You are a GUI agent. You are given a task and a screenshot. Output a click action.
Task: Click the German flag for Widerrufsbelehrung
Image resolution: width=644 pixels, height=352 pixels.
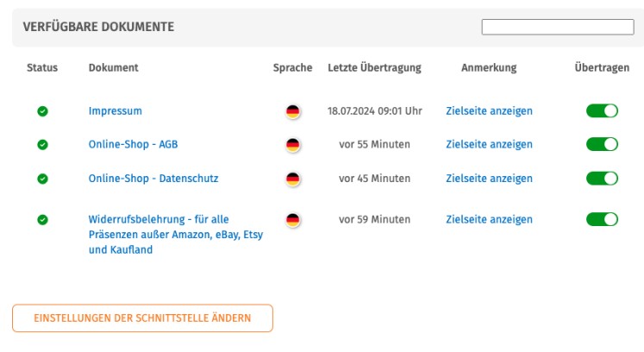pos(293,219)
